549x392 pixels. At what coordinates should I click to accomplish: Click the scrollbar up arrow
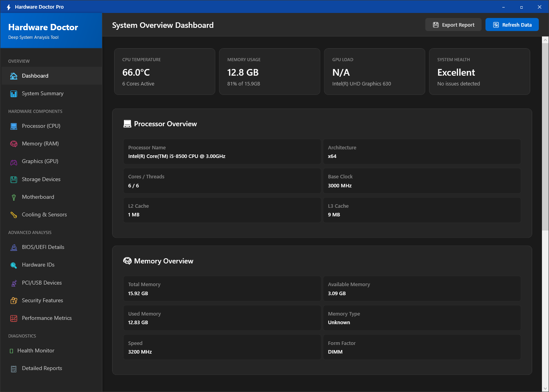tap(545, 40)
